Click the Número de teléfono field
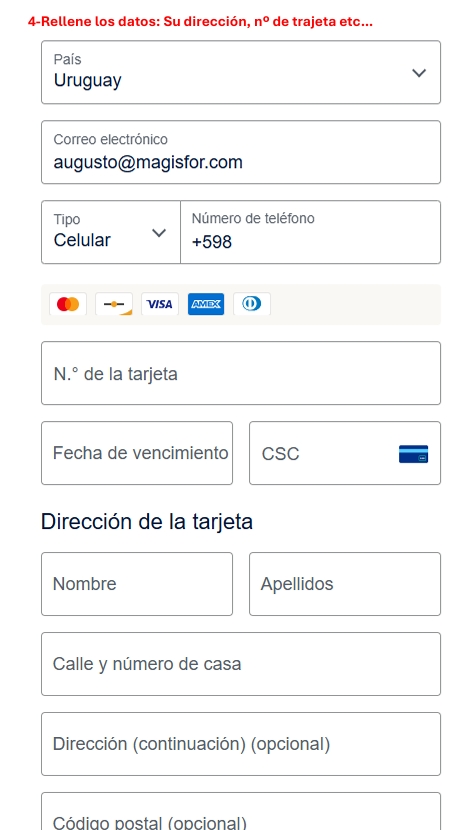 (x=311, y=232)
